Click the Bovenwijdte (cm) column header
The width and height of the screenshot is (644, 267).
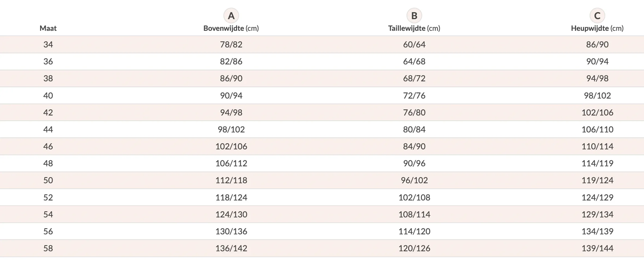pyautogui.click(x=231, y=28)
